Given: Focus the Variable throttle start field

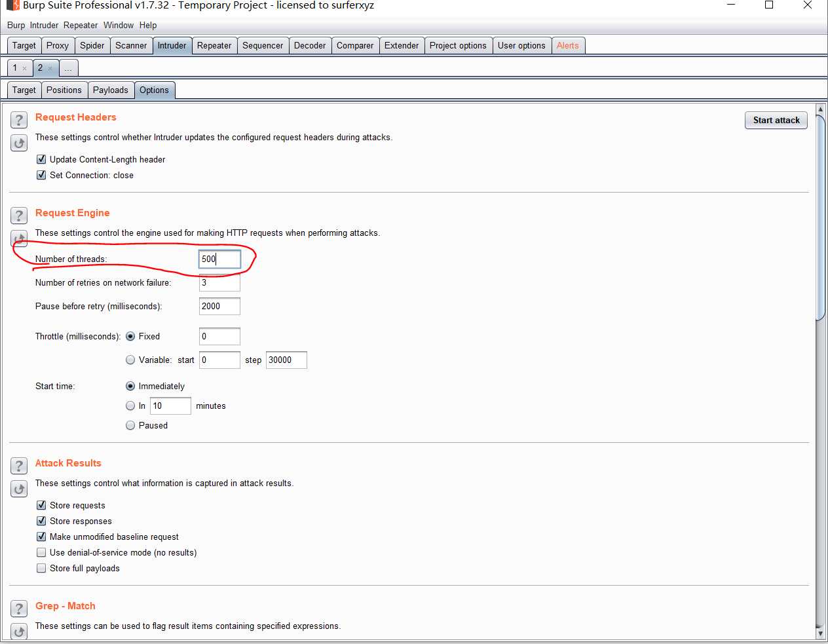Looking at the screenshot, I should pos(219,360).
